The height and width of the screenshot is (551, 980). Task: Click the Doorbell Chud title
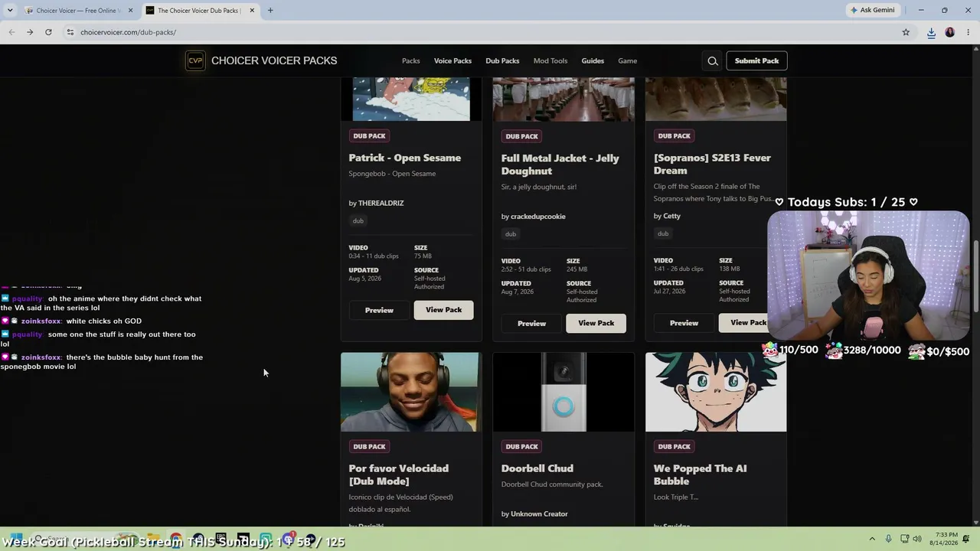tap(537, 468)
